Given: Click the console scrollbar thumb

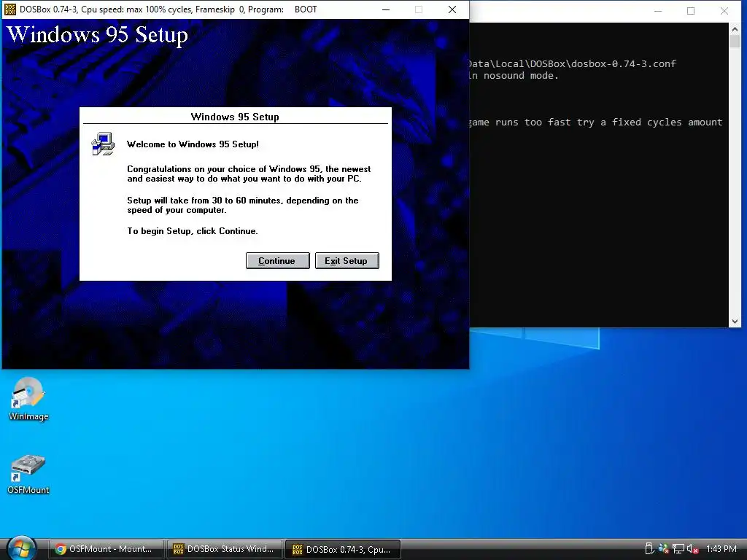Looking at the screenshot, I should pos(735,42).
